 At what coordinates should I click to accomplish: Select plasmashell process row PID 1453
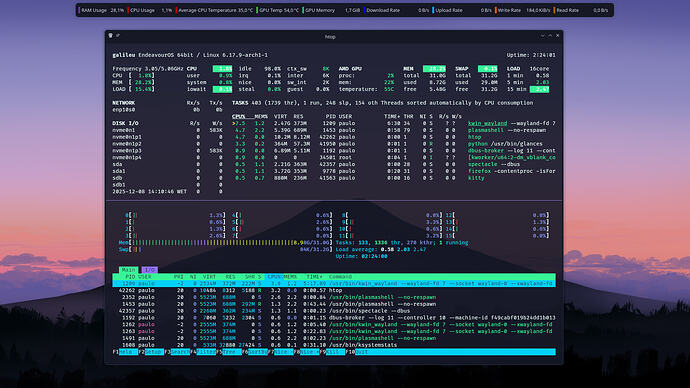tap(334, 304)
